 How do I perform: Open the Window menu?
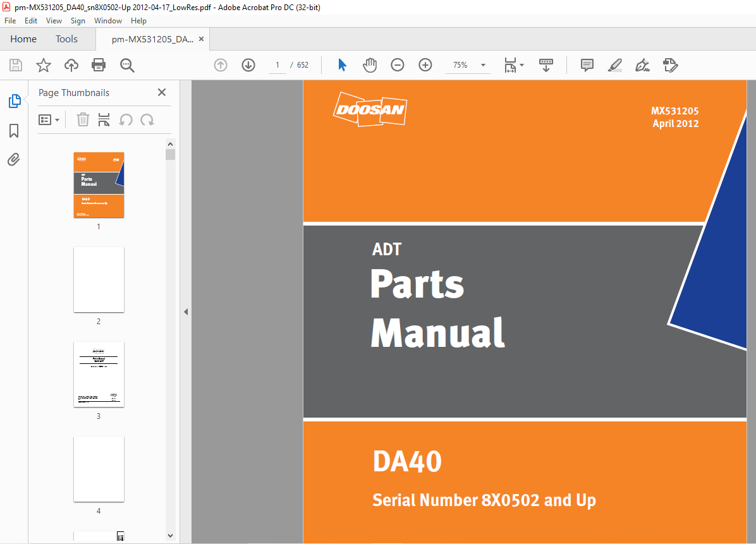pos(108,21)
